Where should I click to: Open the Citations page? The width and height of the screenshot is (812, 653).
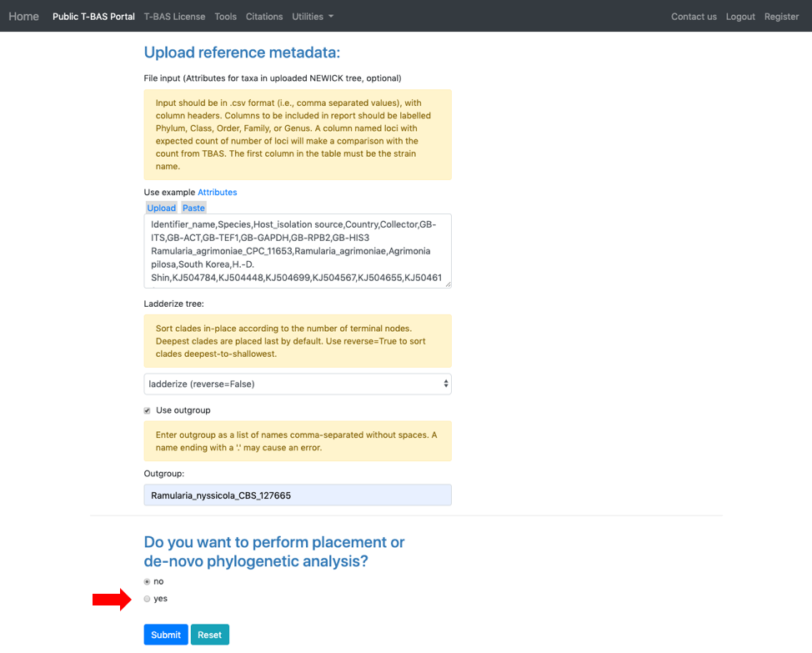(264, 17)
